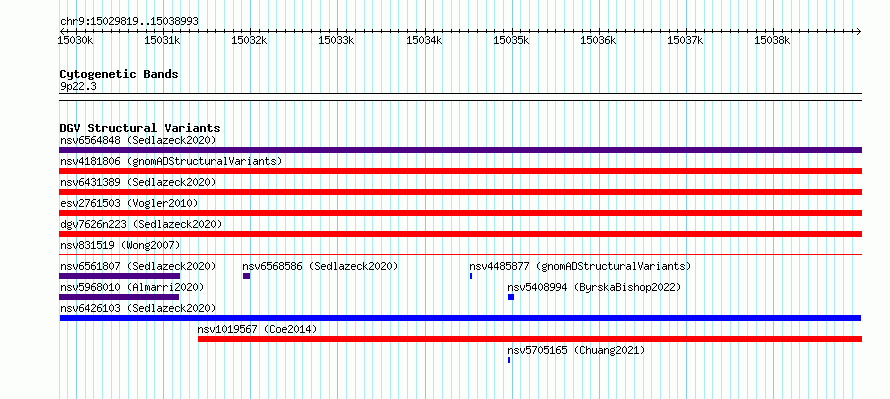Click the purple nsv6561807 variant bar
The height and width of the screenshot is (399, 890).
(x=119, y=276)
